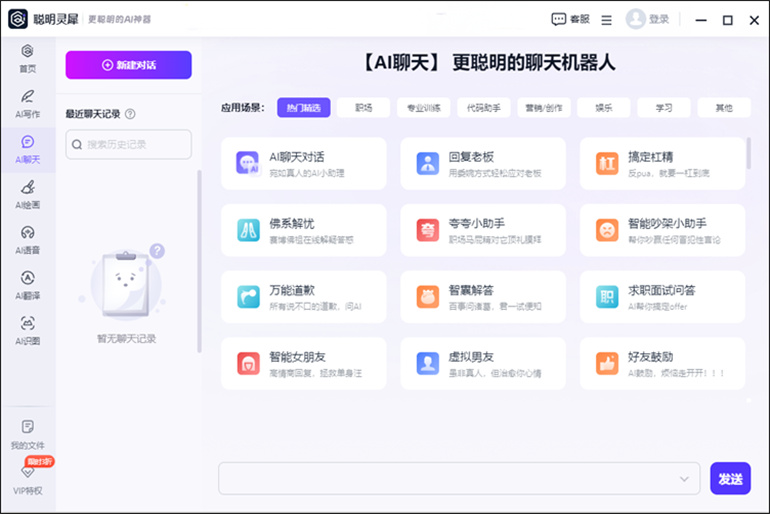Open the 求职面试问答 title text
This screenshot has height=514, width=770.
coord(661,291)
